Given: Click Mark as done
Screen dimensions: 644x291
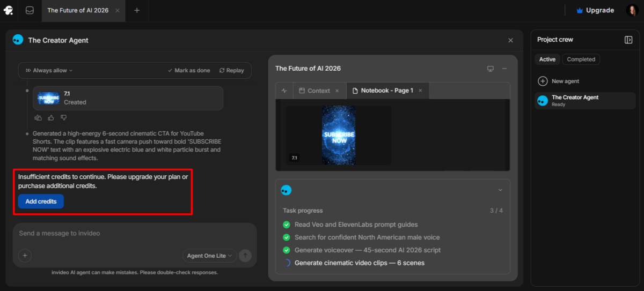Looking at the screenshot, I should pyautogui.click(x=189, y=70).
